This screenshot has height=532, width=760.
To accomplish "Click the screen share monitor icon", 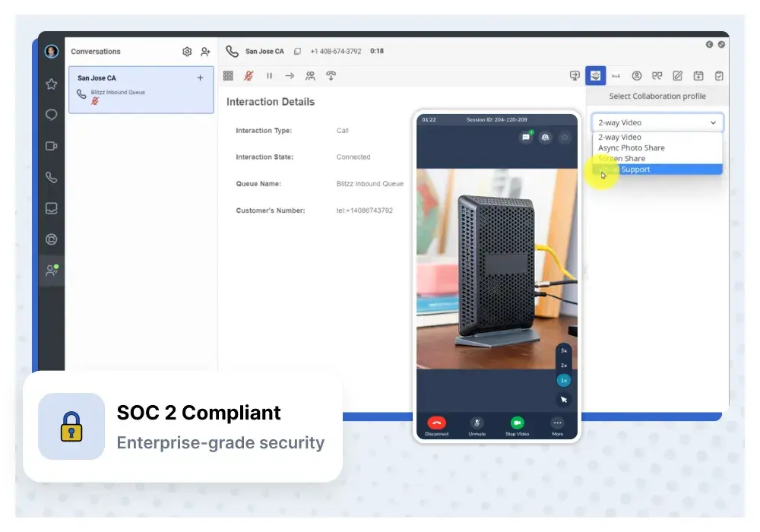I will pyautogui.click(x=575, y=75).
